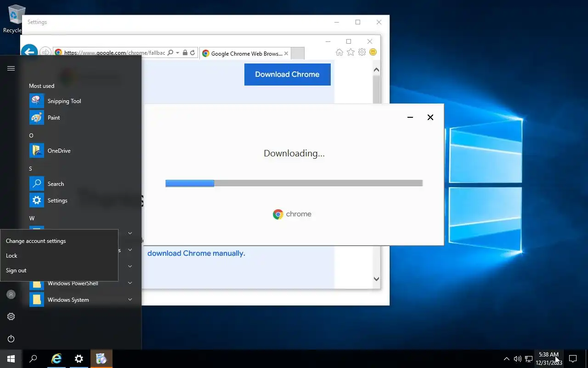The height and width of the screenshot is (368, 588).
Task: Refresh the Internet Explorer page
Action: pos(192,53)
